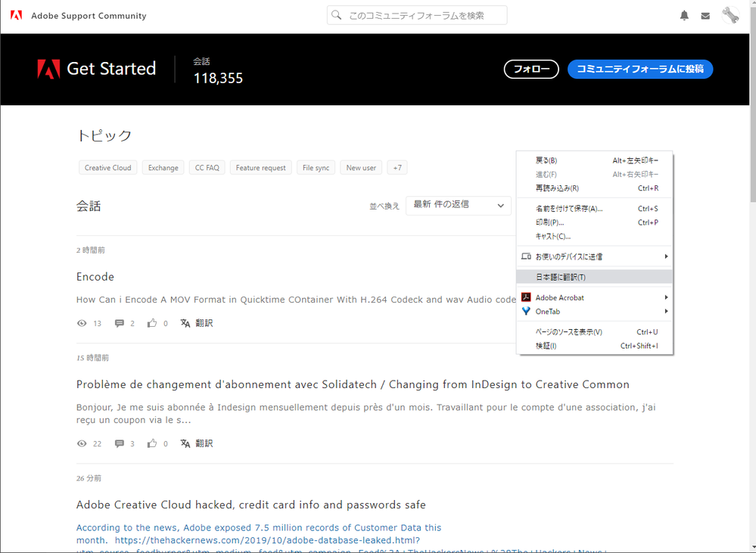Open the Encode topic title
756x553 pixels.
[95, 277]
